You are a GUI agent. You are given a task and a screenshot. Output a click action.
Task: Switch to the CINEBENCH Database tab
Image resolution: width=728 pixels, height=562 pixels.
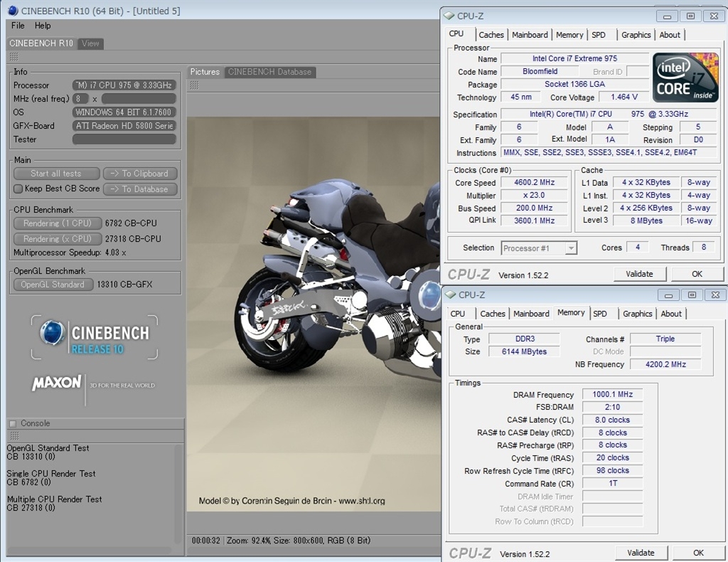pyautogui.click(x=269, y=72)
